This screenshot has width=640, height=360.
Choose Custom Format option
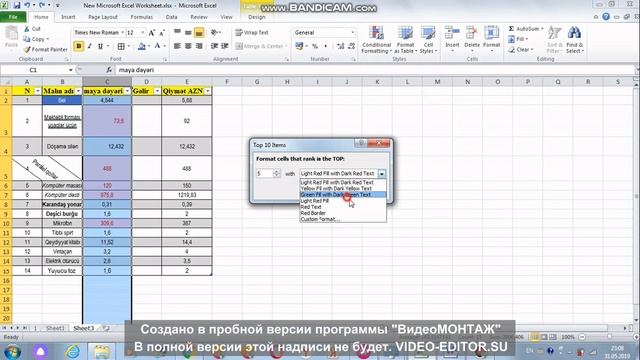(342, 219)
